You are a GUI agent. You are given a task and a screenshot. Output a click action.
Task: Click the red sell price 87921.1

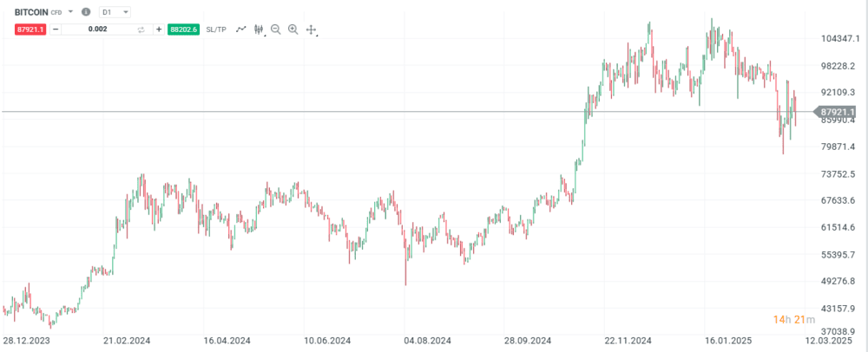tap(30, 29)
